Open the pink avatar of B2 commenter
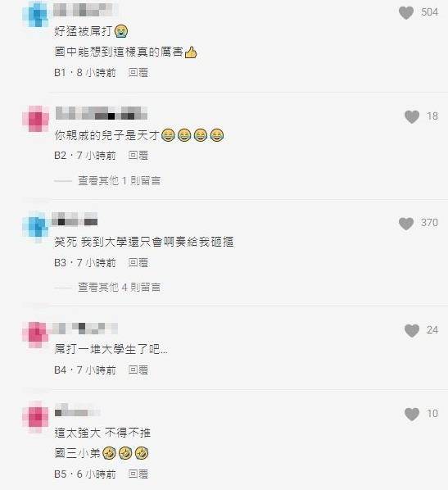Image resolution: width=448 pixels, height=490 pixels. click(36, 119)
